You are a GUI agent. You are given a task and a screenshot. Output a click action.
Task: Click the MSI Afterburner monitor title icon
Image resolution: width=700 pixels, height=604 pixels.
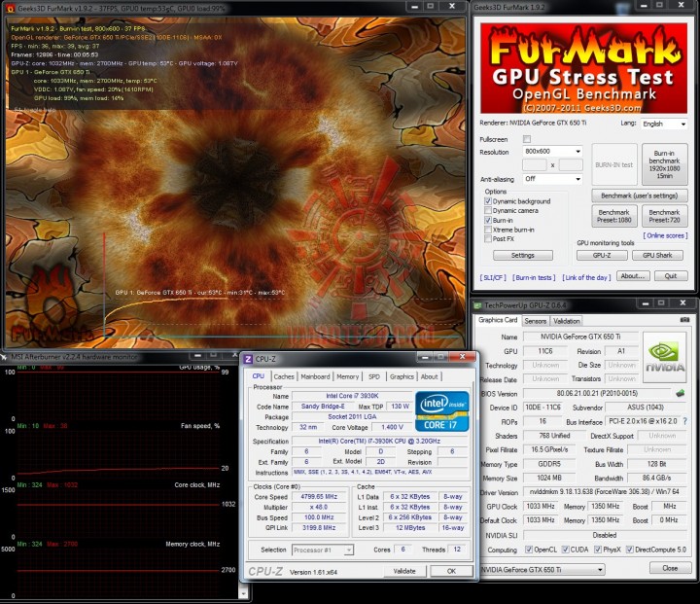click(4, 357)
